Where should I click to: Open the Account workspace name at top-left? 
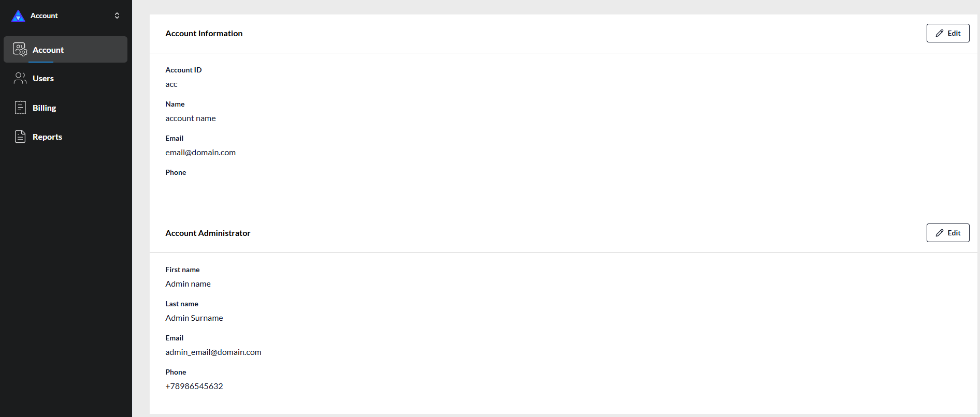[x=44, y=16]
